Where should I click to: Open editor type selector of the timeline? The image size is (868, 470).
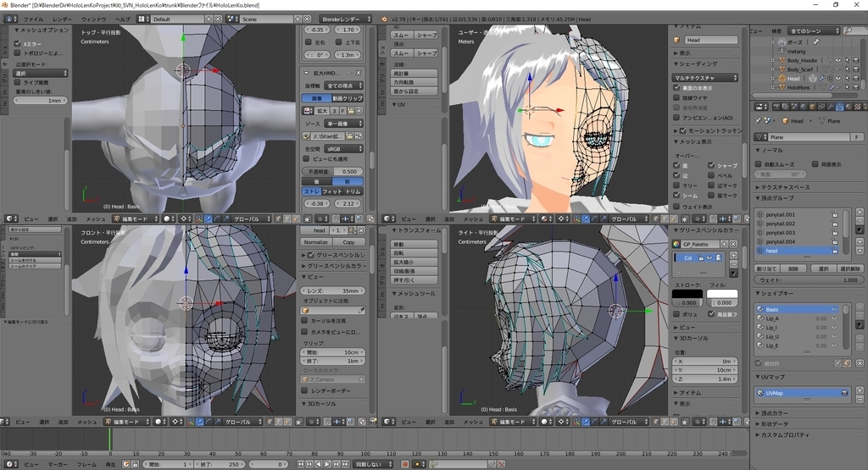pyautogui.click(x=10, y=464)
